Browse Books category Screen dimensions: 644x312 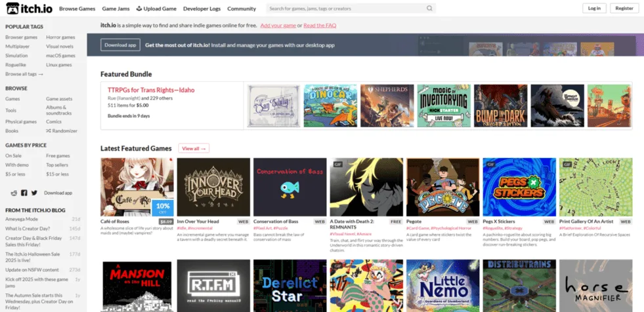12,131
